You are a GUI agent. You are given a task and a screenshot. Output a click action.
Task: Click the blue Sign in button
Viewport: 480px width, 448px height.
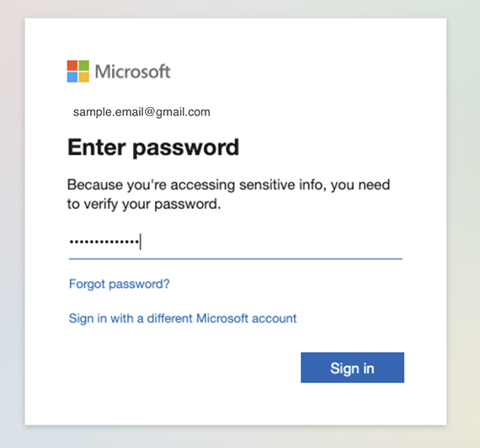pos(352,367)
